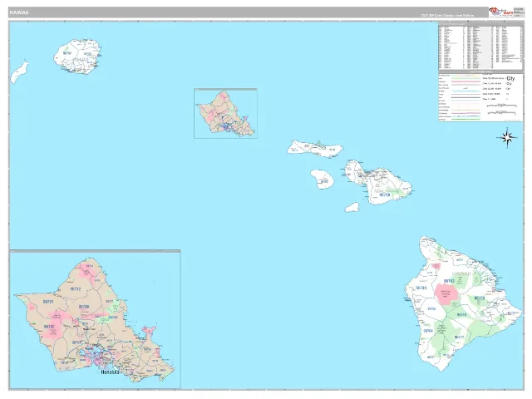Click the compass rose north indicator
Image resolution: width=532 pixels, height=399 pixels.
(x=507, y=138)
